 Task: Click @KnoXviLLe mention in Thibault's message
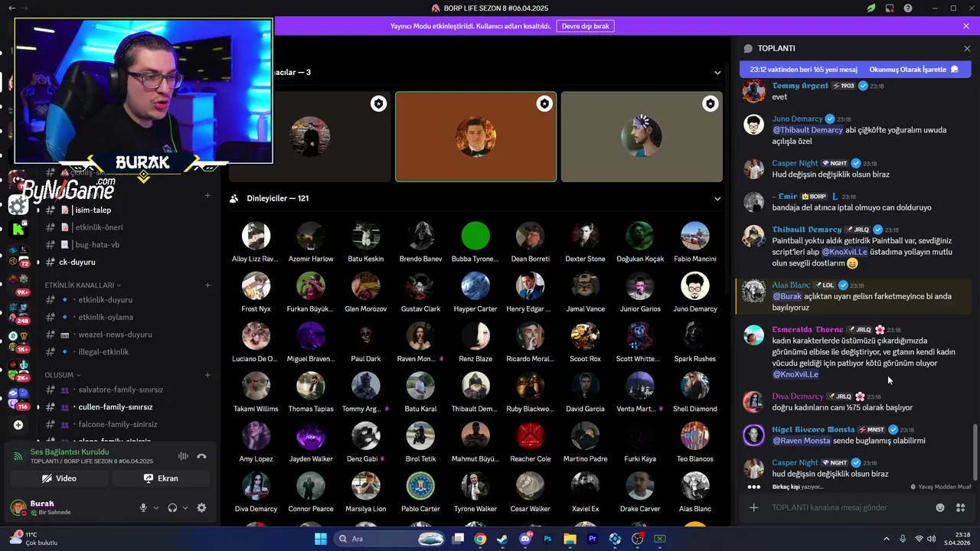[x=844, y=252]
